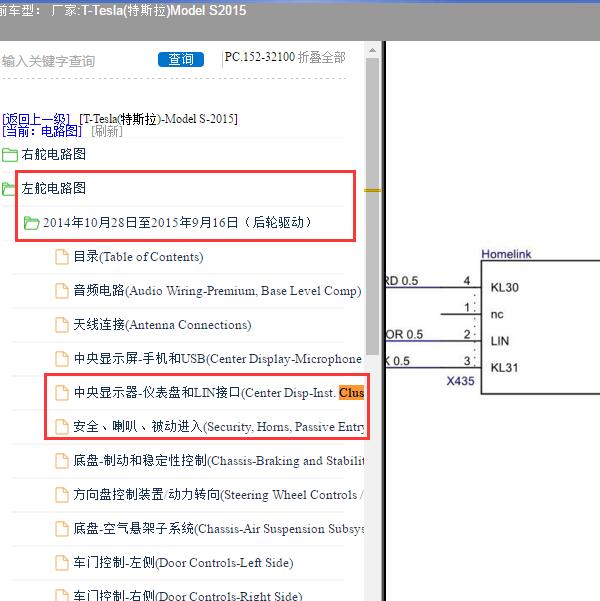
Task: Open 车门控制-右侧(Door Controls-Right Side)
Action: coord(187,595)
